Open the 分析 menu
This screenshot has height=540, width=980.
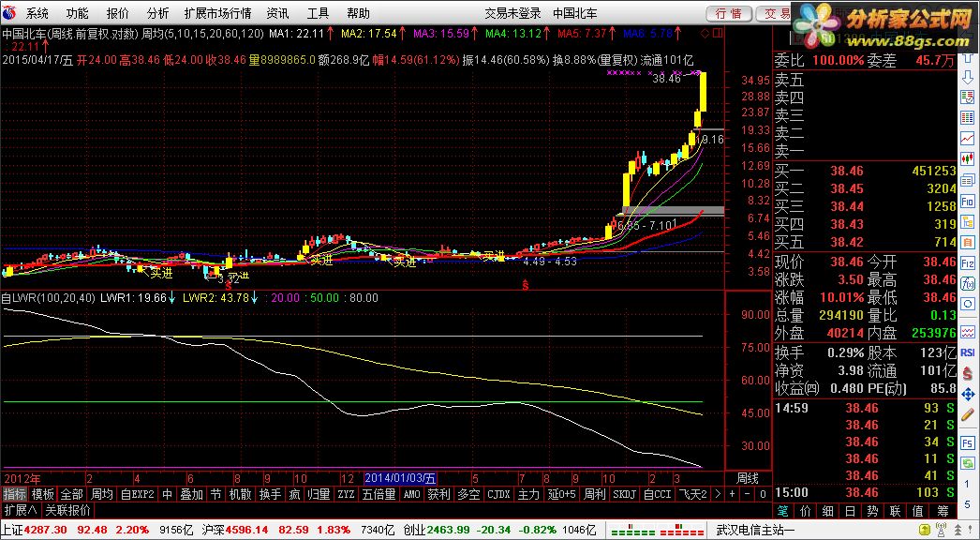157,13
